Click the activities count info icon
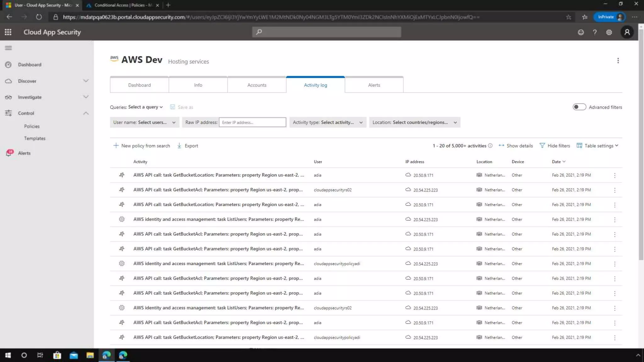This screenshot has width=644, height=362. click(490, 145)
